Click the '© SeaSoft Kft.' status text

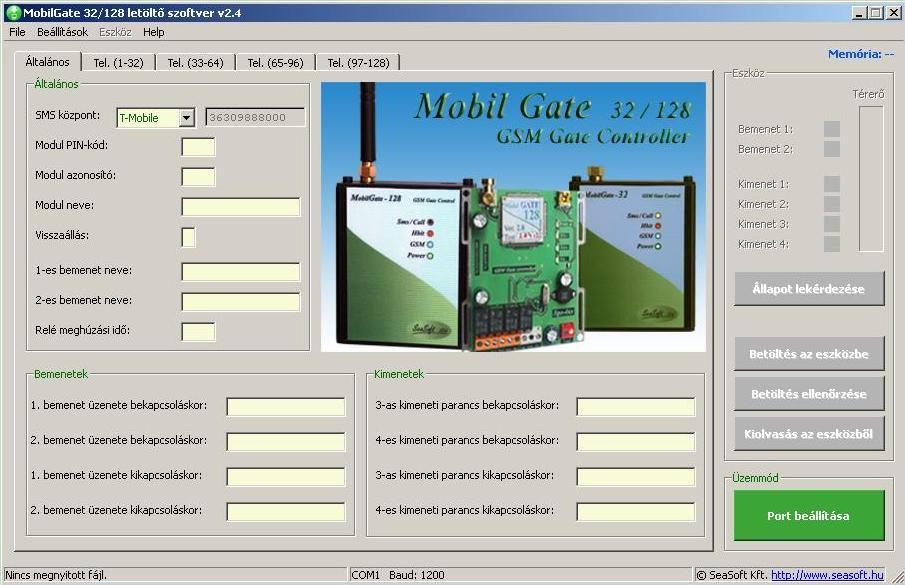732,575
